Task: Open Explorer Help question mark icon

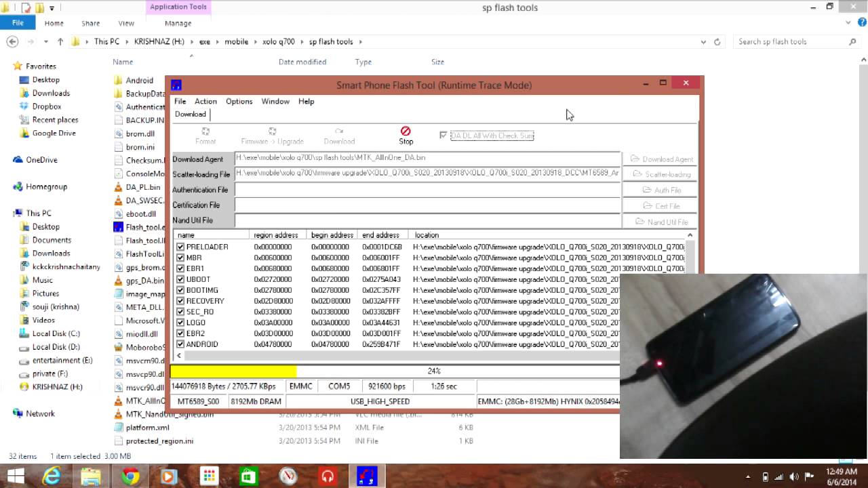Action: [x=862, y=22]
